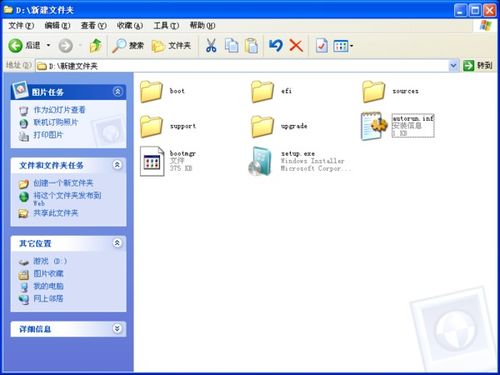Viewport: 500px width, 375px height.
Task: Click the 'bootmgr' file name text
Action: coord(183,154)
